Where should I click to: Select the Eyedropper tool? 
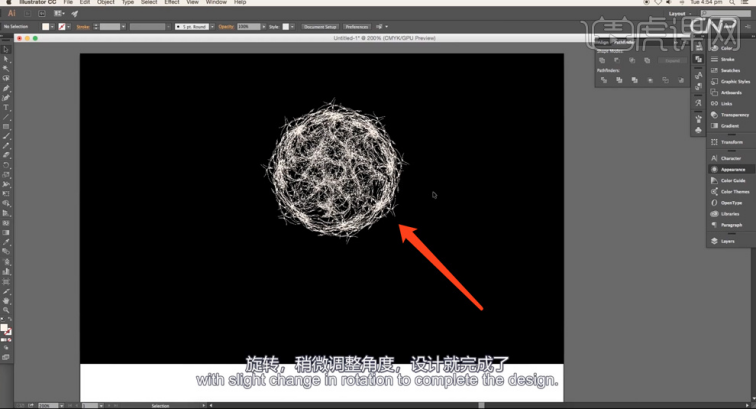(6, 242)
